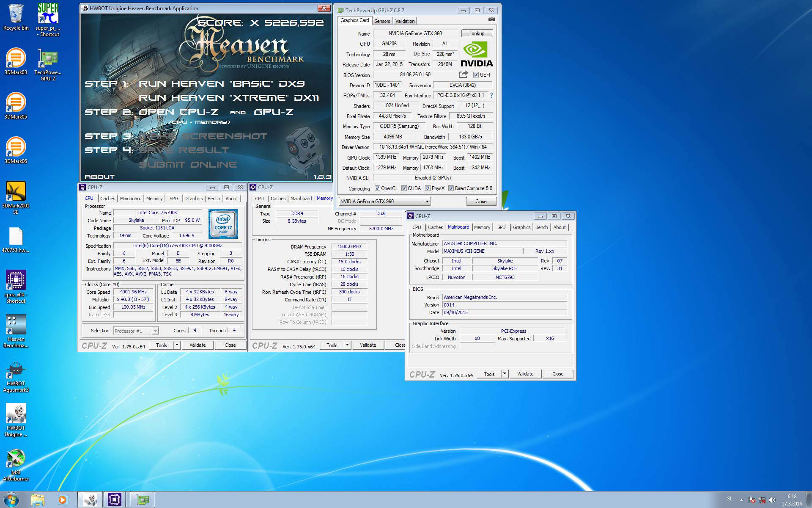812x508 pixels.
Task: Switch to the GPU-Z taskbar item
Action: pyautogui.click(x=143, y=500)
